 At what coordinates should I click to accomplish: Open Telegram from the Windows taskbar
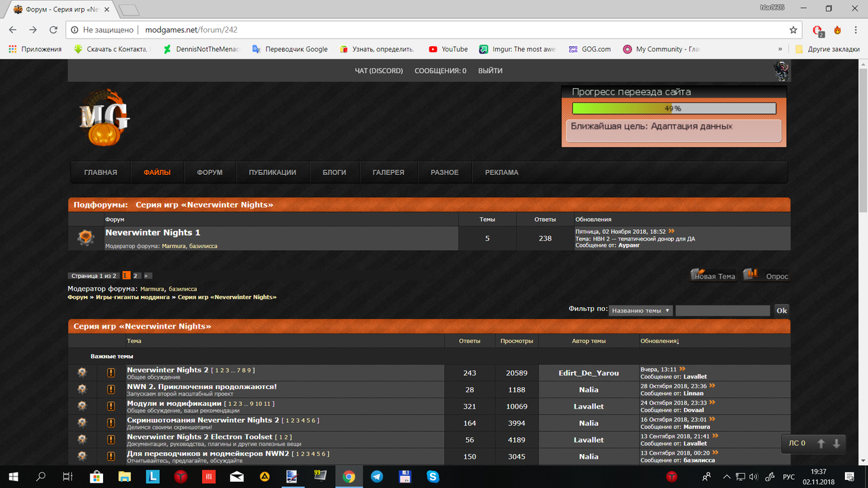[376, 476]
